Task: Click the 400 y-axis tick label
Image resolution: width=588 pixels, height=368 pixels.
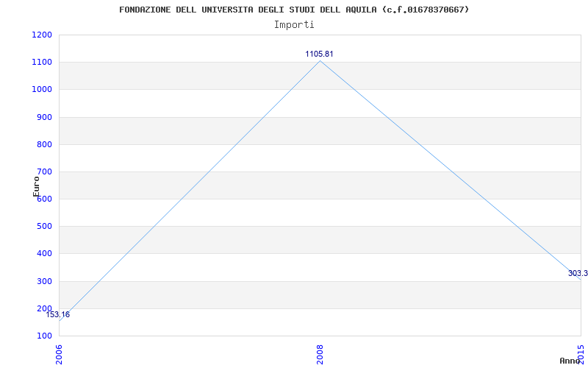Action: click(44, 254)
